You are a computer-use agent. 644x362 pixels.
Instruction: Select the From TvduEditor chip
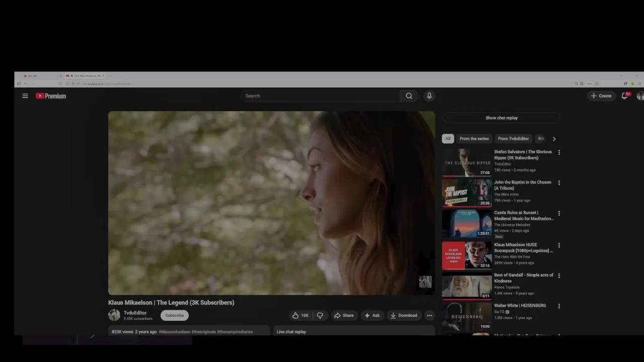[513, 139]
